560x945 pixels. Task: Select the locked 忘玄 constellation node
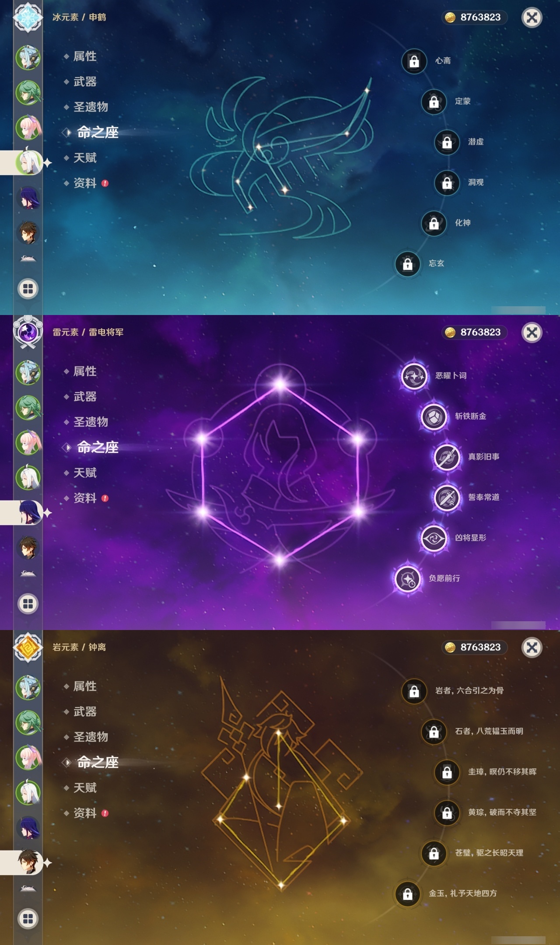click(x=407, y=264)
